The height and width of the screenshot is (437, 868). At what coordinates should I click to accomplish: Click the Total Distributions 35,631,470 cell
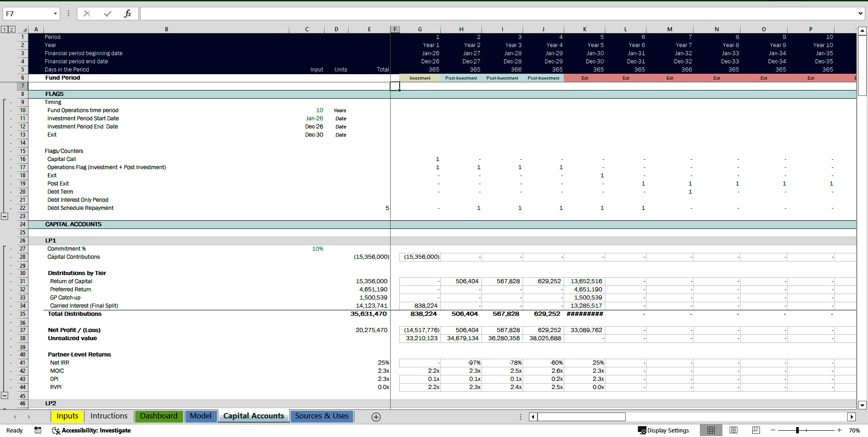pos(368,314)
